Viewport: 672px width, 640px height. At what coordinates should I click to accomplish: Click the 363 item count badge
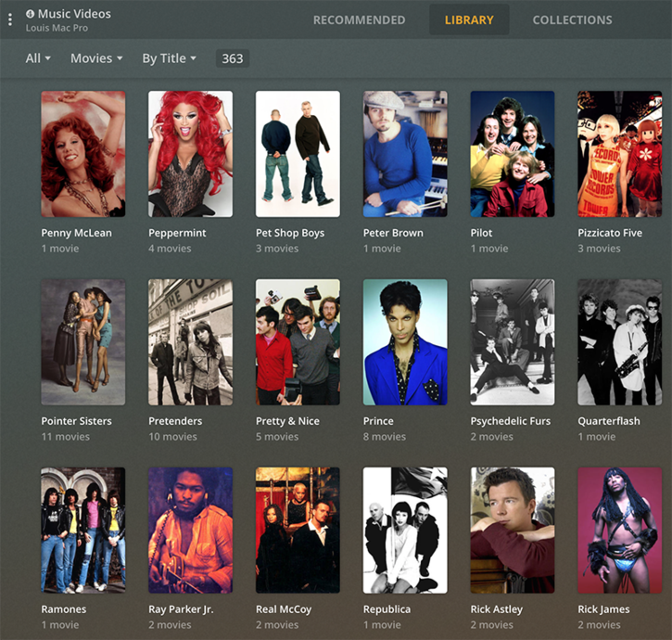coord(233,58)
